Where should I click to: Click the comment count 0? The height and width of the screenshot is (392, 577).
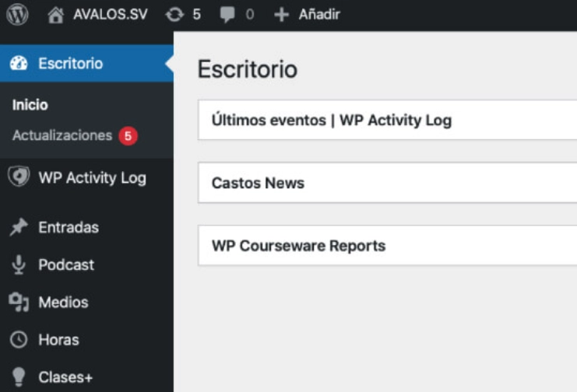tap(250, 14)
